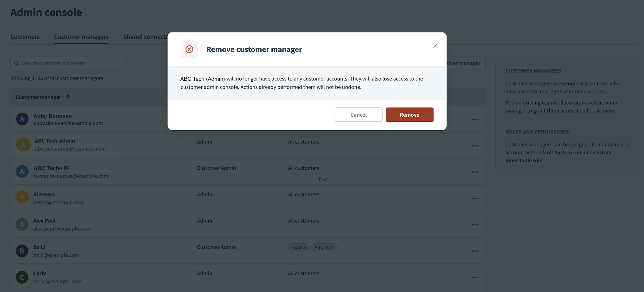Viewport: 644px width, 292px height.
Task: Open the actions menu for Abby Donovan
Action: coord(475,119)
